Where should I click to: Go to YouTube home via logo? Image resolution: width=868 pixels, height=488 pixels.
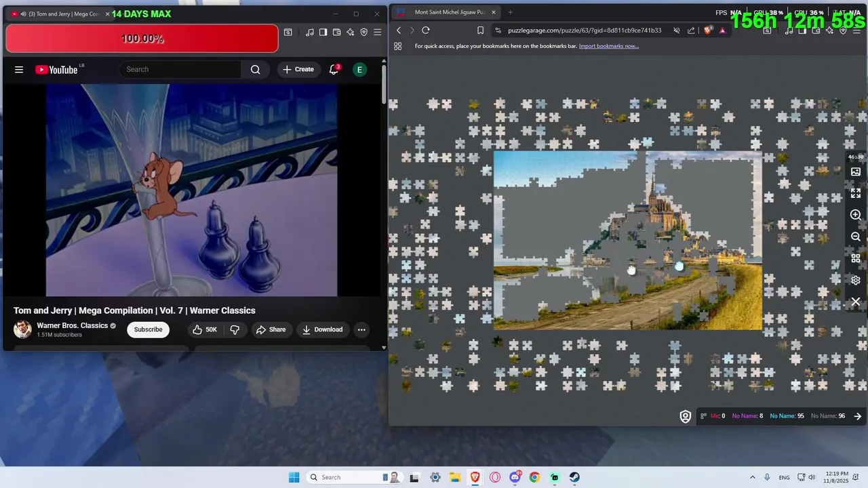56,69
